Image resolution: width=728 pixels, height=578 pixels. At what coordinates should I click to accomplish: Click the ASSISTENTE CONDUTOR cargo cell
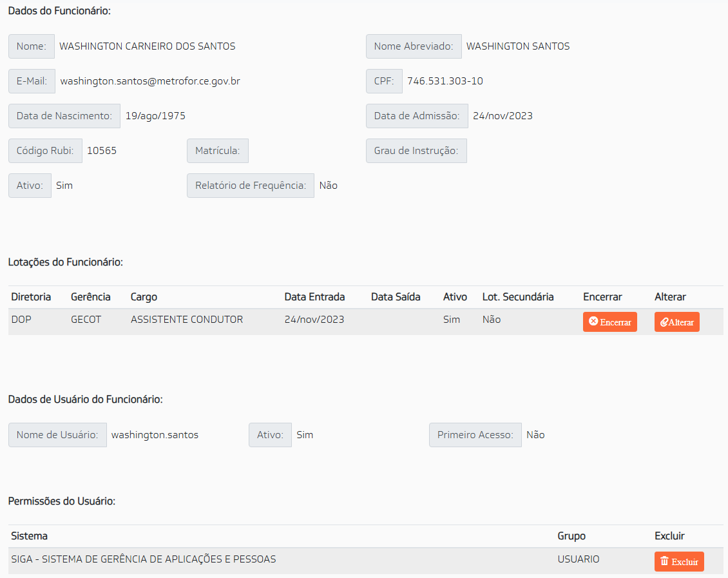click(x=187, y=320)
